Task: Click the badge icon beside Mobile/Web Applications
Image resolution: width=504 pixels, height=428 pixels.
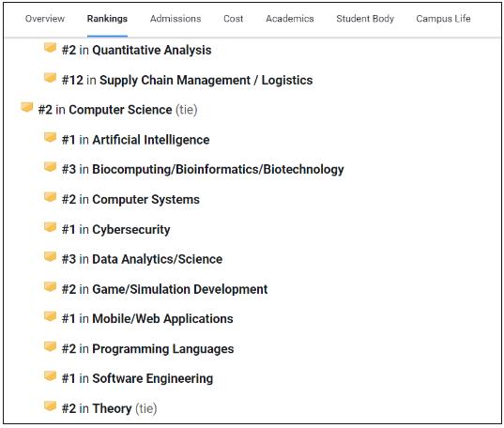Action: coord(50,316)
